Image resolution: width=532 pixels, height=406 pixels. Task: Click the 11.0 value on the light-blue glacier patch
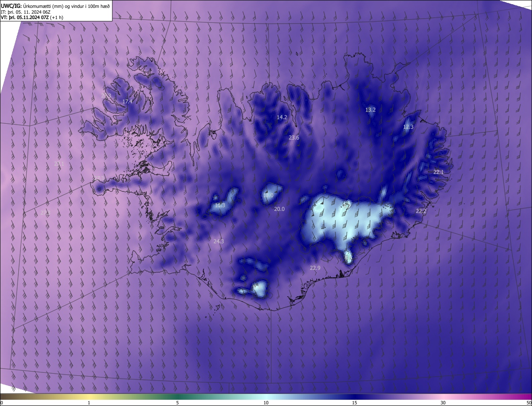[268, 196]
